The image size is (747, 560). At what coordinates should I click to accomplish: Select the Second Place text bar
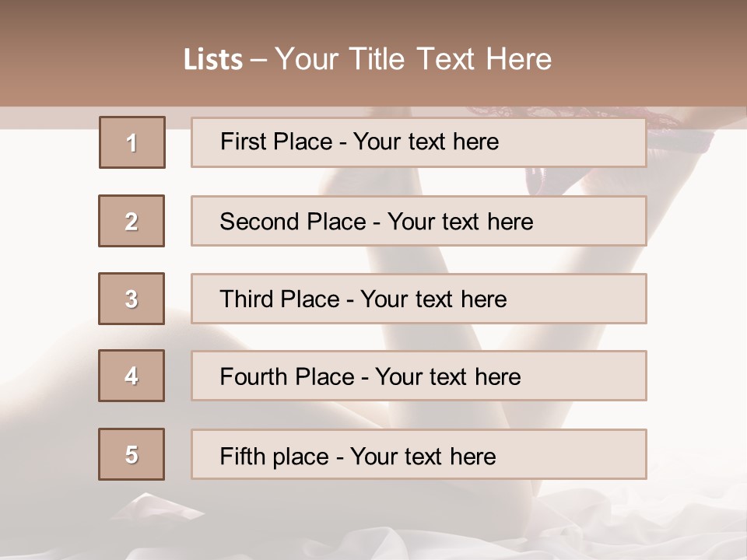pyautogui.click(x=419, y=220)
